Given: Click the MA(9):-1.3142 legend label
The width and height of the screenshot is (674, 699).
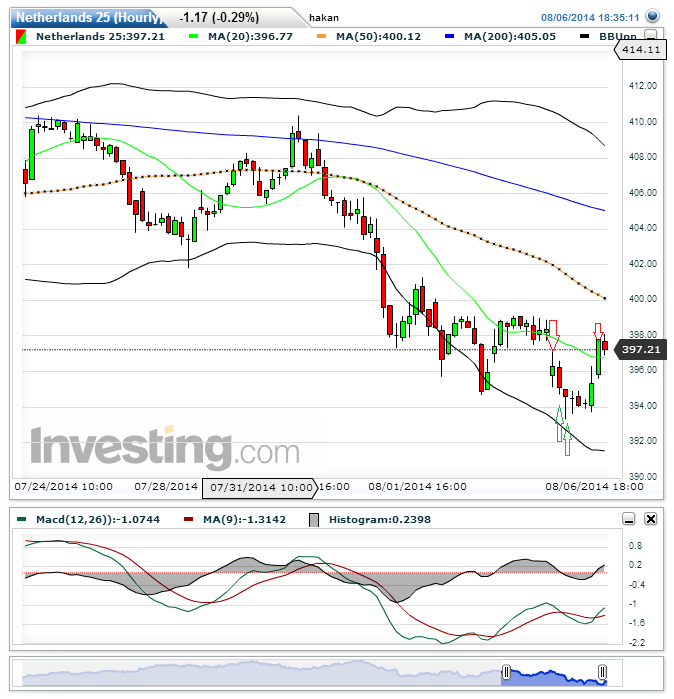Looking at the screenshot, I should click(x=244, y=520).
